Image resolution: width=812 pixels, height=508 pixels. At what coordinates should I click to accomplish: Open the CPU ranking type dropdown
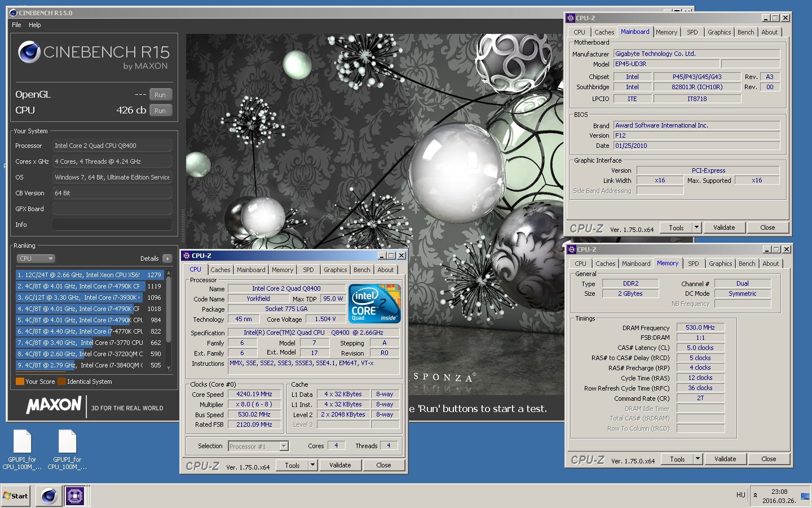click(36, 259)
